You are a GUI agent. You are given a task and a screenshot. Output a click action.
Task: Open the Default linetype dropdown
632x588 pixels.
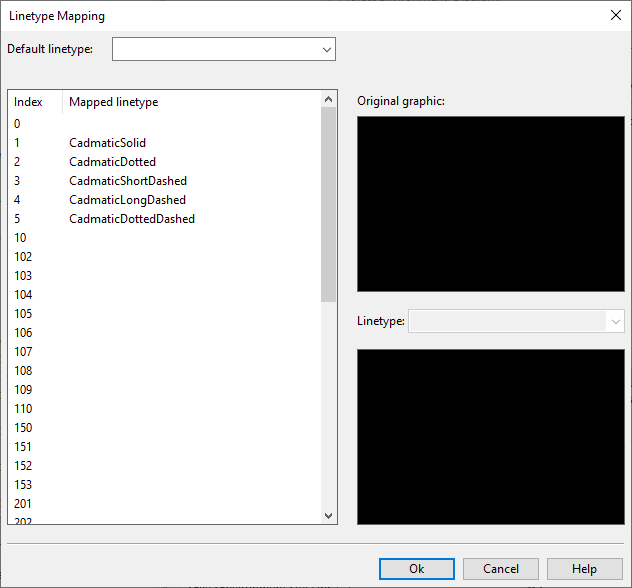pos(223,49)
